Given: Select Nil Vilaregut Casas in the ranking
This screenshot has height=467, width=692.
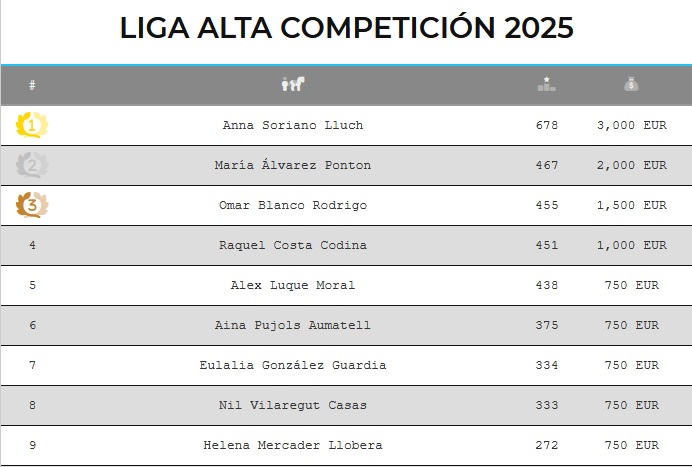Looking at the screenshot, I should pyautogui.click(x=292, y=405).
